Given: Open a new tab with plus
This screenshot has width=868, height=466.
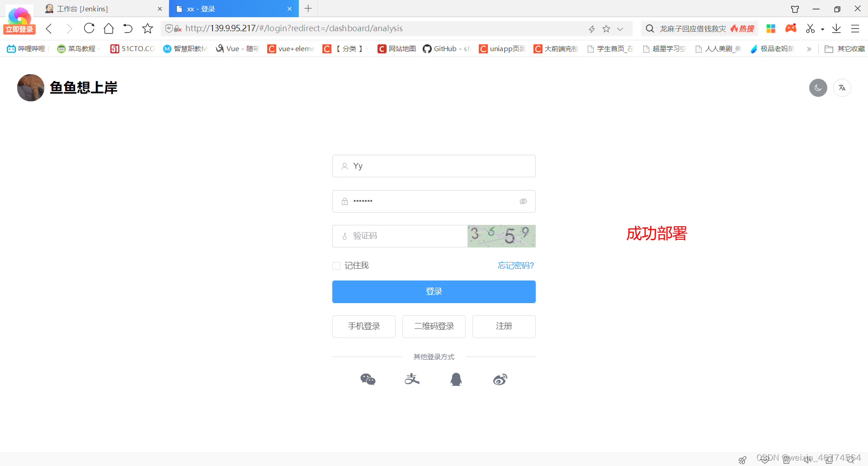Looking at the screenshot, I should (x=308, y=8).
